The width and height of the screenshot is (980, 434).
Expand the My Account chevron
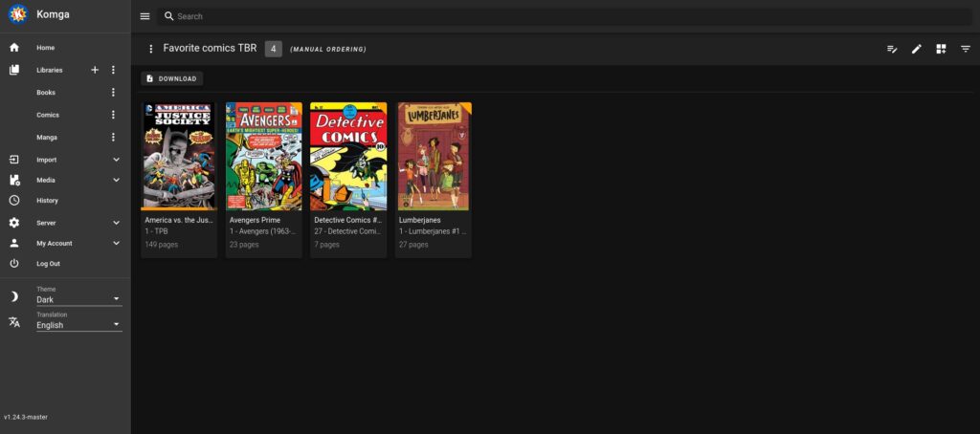pos(116,243)
